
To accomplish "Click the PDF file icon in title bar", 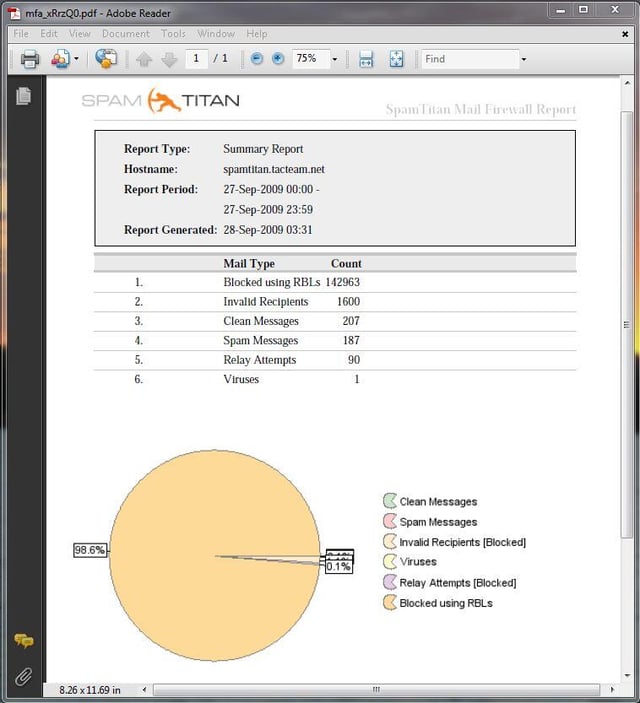I will pyautogui.click(x=14, y=13).
